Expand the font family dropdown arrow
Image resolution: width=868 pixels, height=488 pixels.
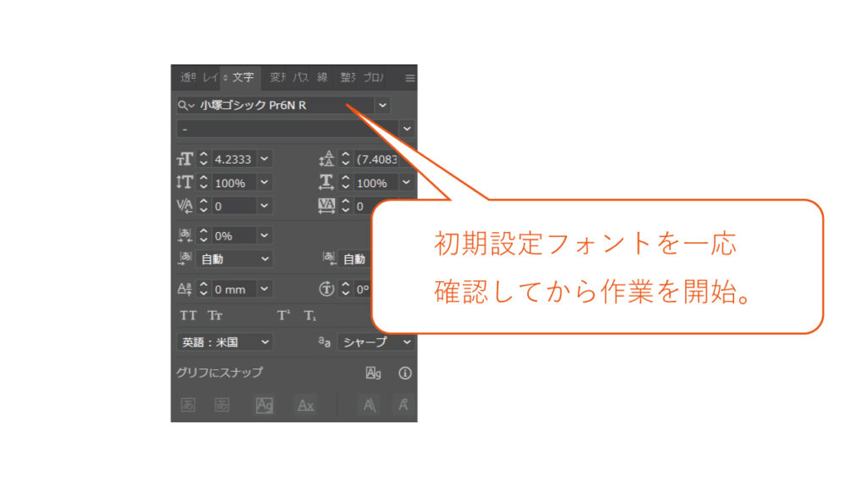382,105
